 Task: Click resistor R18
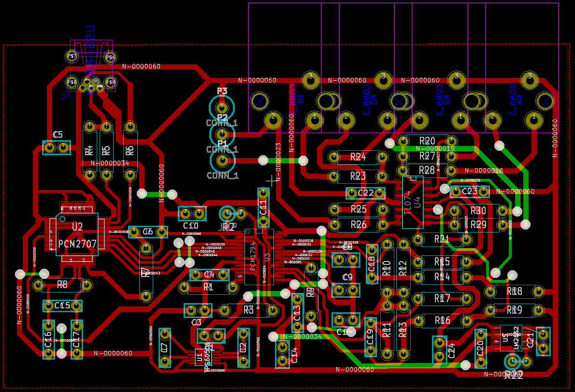click(514, 291)
